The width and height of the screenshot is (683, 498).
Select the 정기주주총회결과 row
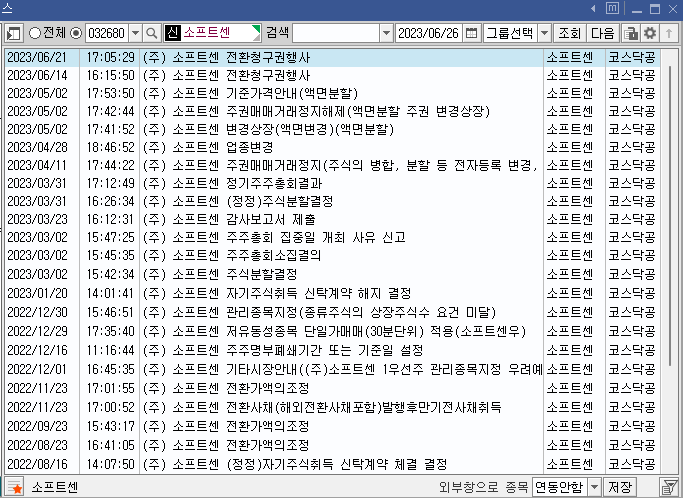coord(332,183)
